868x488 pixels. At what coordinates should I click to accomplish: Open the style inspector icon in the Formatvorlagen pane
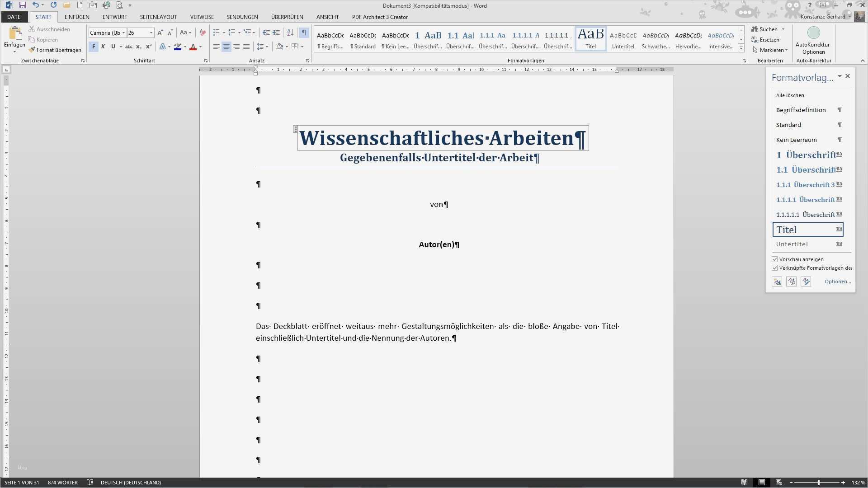click(x=791, y=282)
